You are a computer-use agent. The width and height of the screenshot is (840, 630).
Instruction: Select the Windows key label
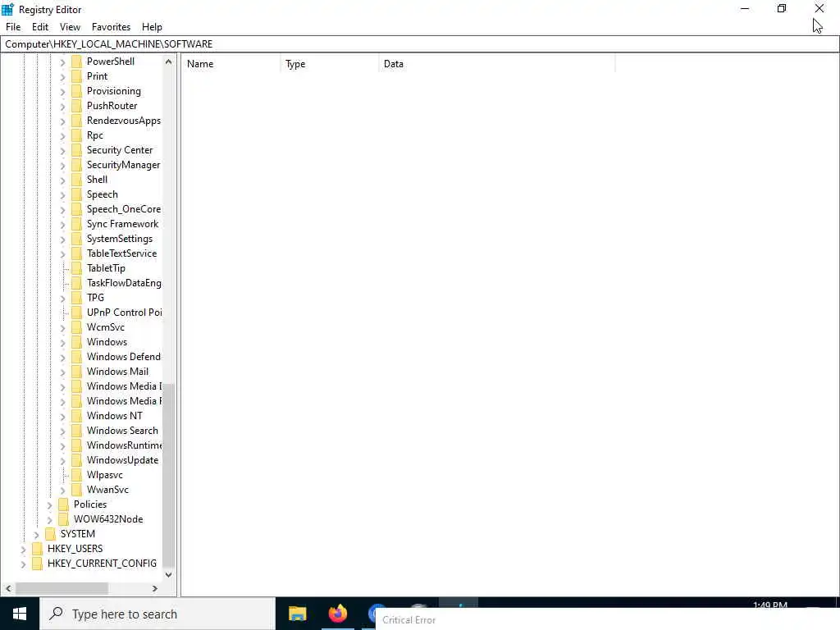click(107, 342)
